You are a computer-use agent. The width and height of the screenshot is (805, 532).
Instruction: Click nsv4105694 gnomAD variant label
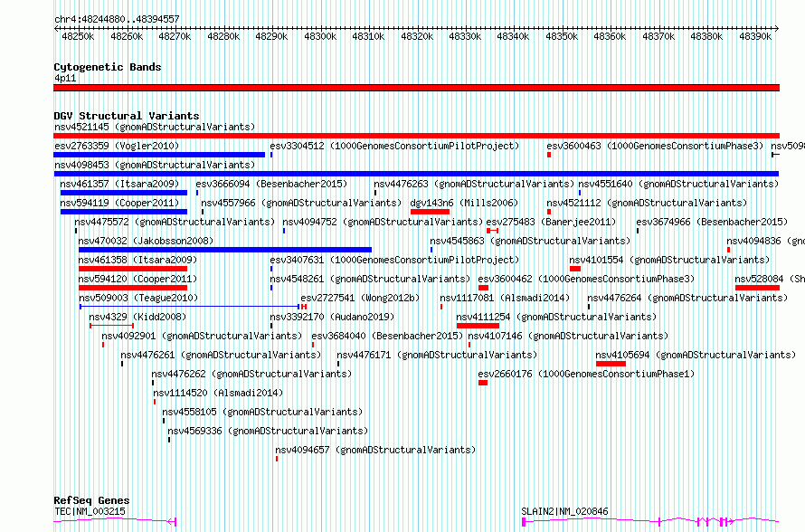696,355
